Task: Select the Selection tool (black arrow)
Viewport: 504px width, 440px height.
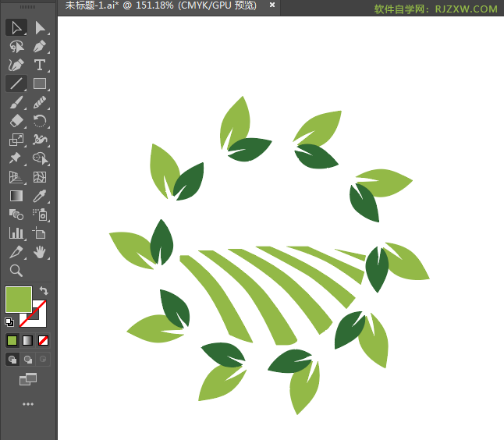Action: 16,27
